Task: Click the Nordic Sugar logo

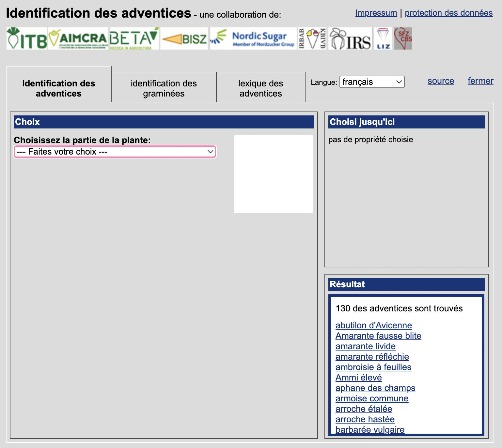Action: coord(253,38)
